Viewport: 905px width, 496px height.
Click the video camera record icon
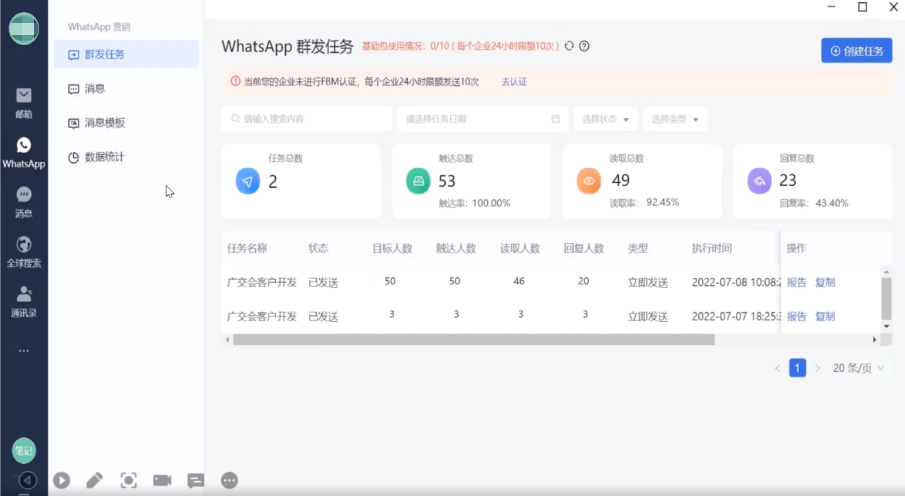162,480
